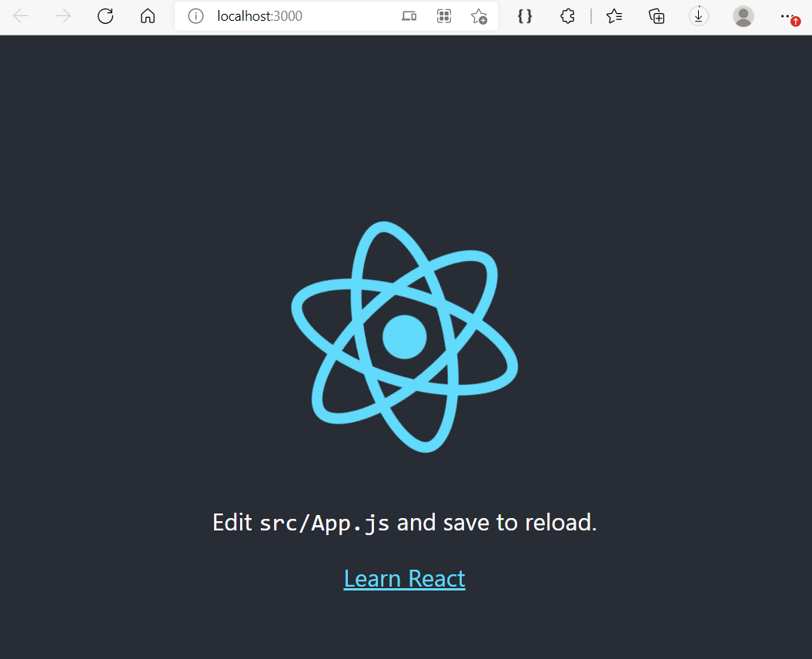The height and width of the screenshot is (659, 812).
Task: Go to the browser Home page
Action: click(148, 16)
